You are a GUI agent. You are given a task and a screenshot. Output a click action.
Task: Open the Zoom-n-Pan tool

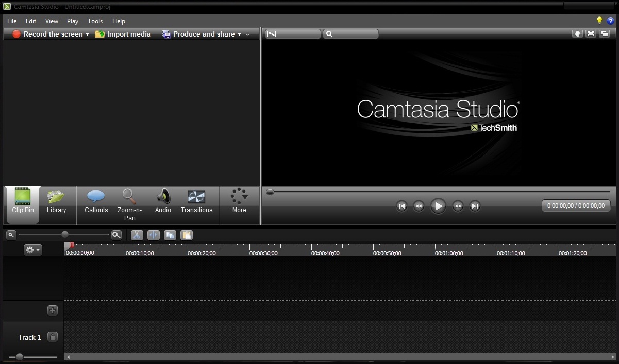pos(129,204)
